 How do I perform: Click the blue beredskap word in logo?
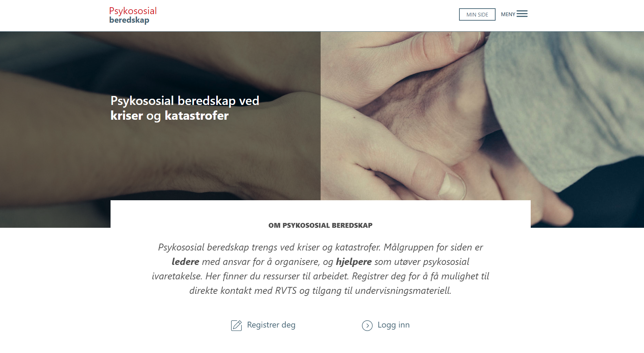129,20
